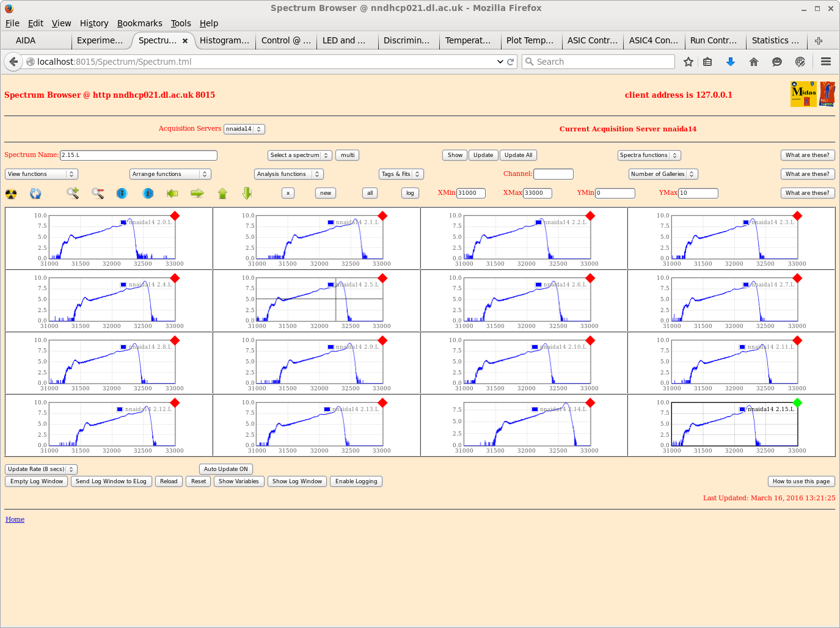Click the blue circle with up arrows
The height and width of the screenshot is (628, 840).
148,194
